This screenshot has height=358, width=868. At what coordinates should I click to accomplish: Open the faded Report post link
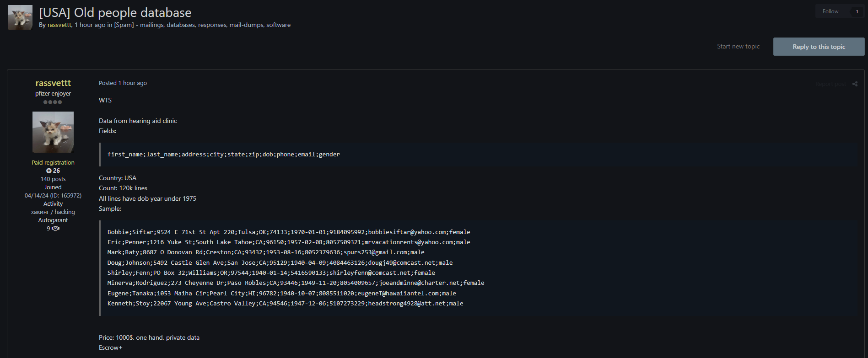(x=830, y=84)
